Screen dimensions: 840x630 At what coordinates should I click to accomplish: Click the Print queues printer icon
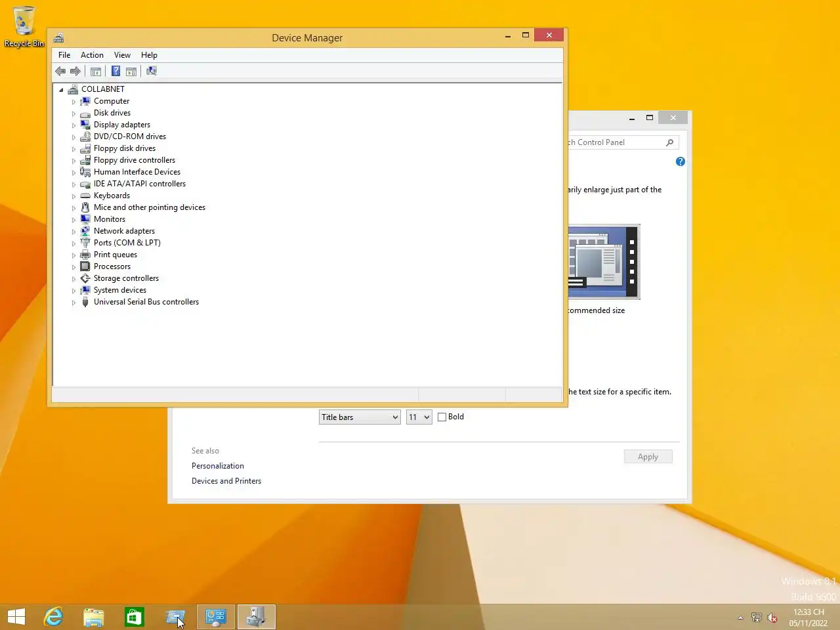pyautogui.click(x=85, y=255)
